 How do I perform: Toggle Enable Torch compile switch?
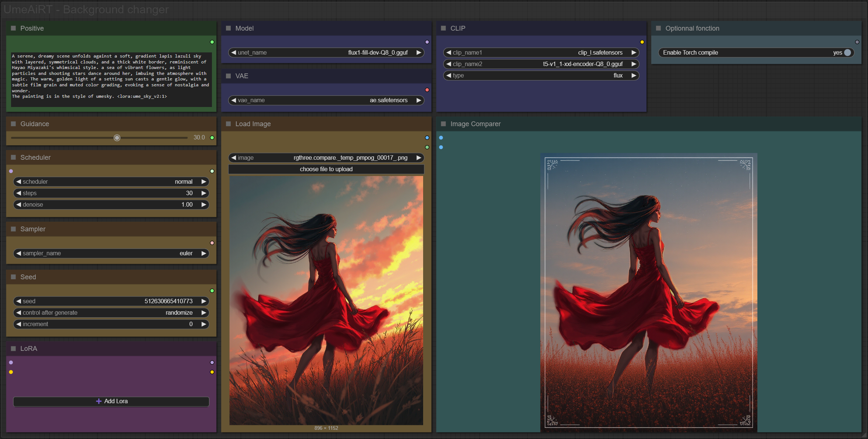click(x=847, y=52)
